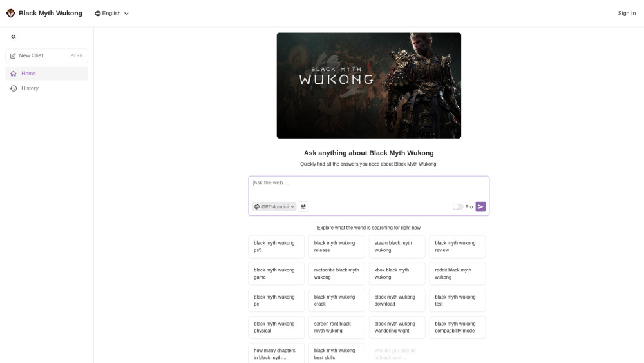Click the Home house icon
Image resolution: width=644 pixels, height=363 pixels.
coord(14,74)
